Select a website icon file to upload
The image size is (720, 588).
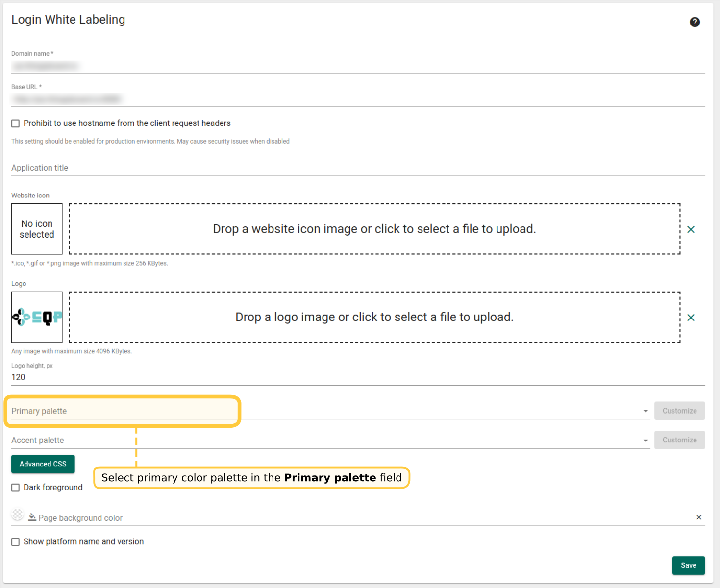[x=374, y=229]
